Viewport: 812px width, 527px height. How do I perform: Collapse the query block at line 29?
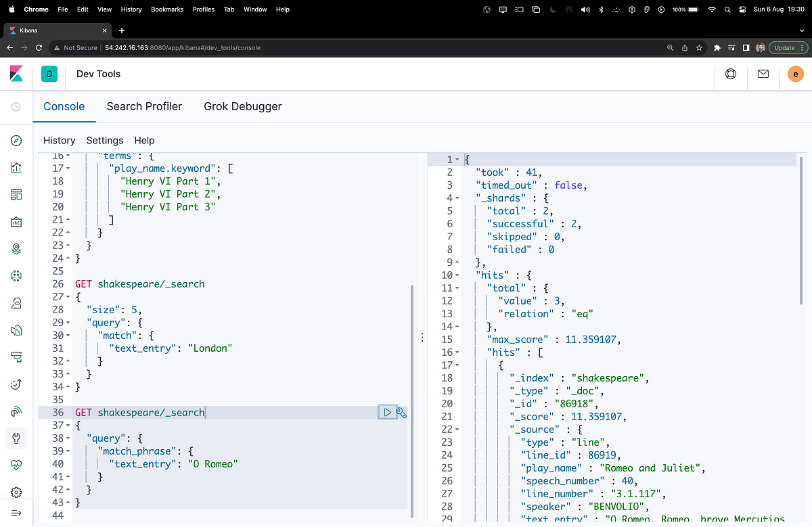66,322
